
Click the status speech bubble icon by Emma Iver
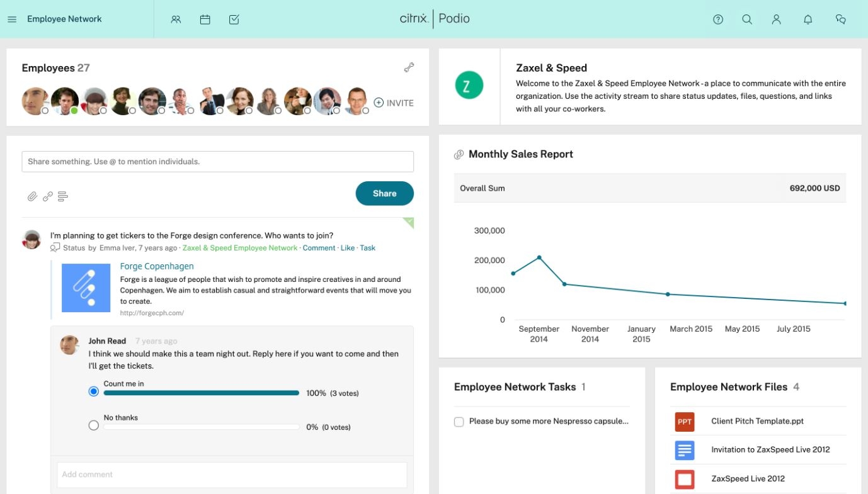(x=55, y=248)
